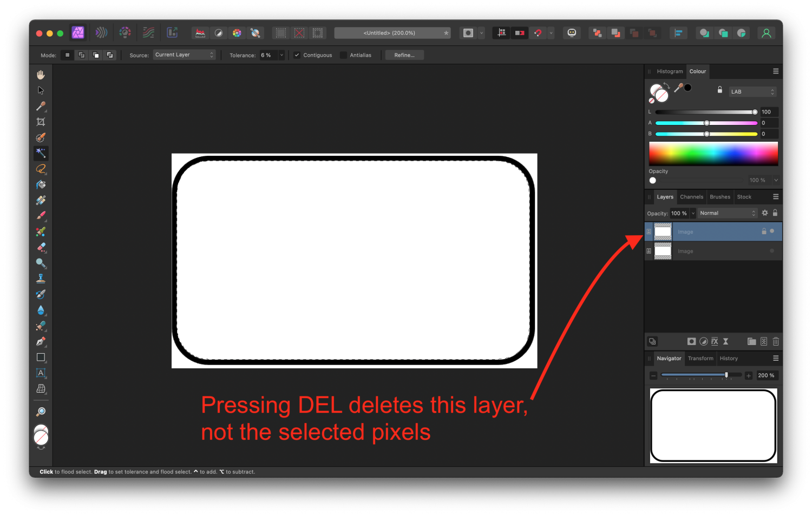The image size is (812, 516).
Task: Select the Move tool
Action: point(41,90)
